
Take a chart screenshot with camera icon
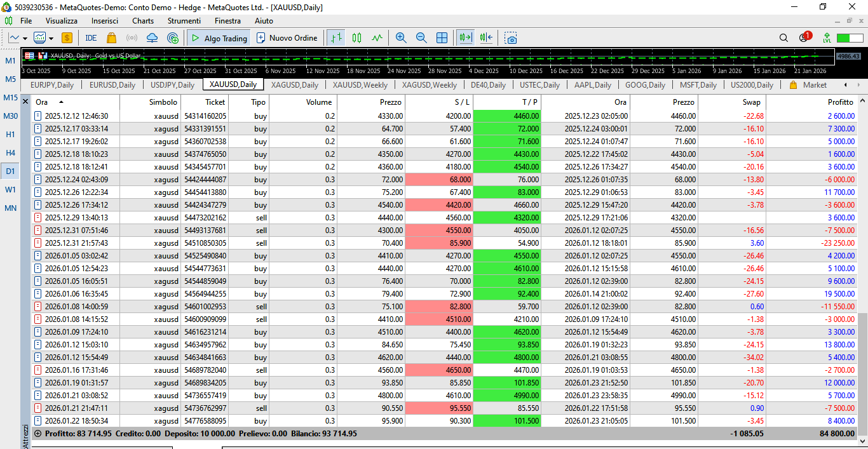click(x=511, y=38)
